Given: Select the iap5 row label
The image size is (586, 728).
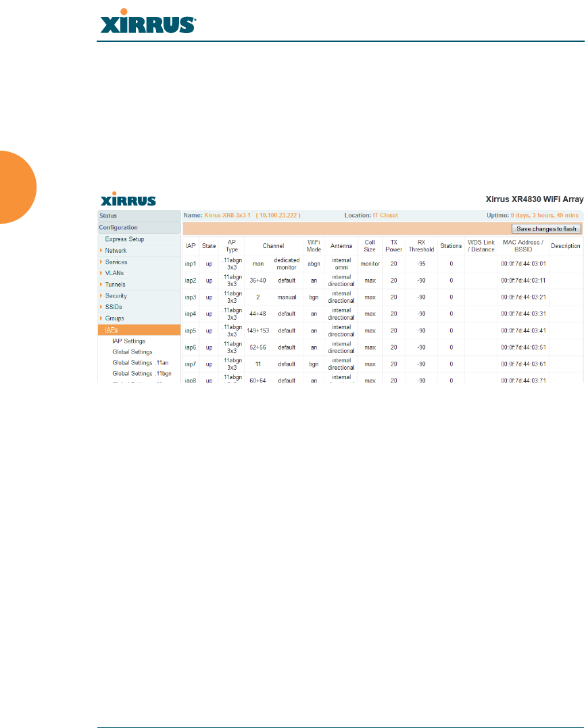Looking at the screenshot, I should point(191,331).
